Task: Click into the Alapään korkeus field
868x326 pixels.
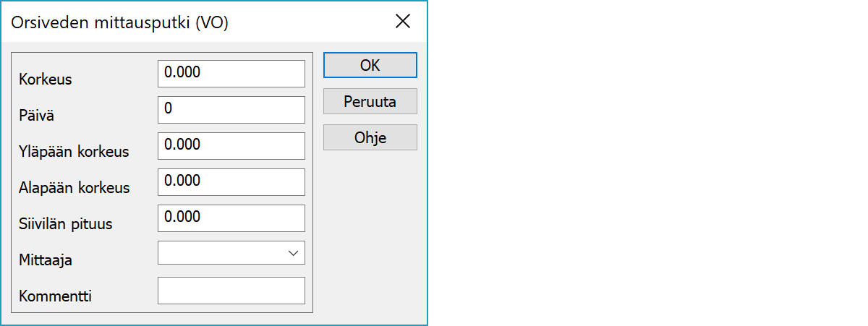Action: point(231,181)
